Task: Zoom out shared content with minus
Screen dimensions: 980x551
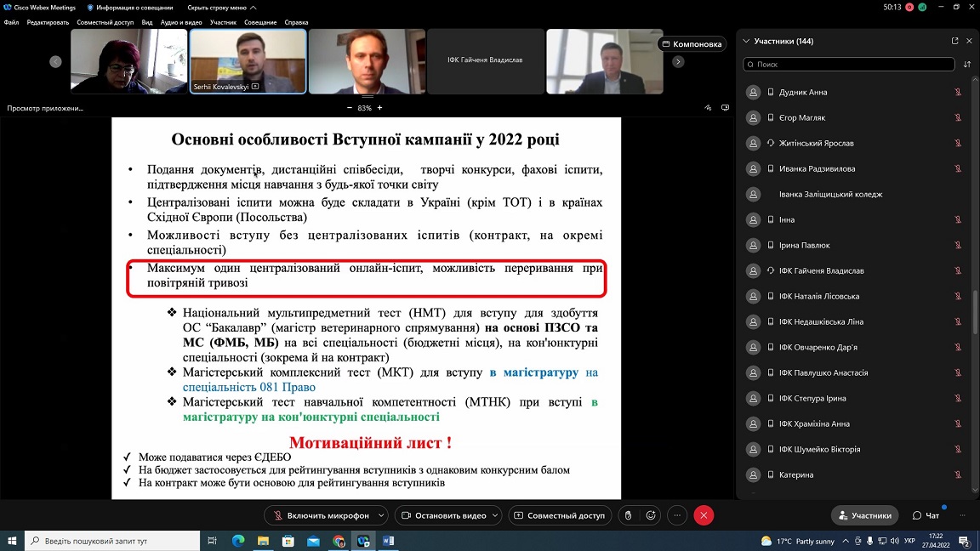Action: 350,108
